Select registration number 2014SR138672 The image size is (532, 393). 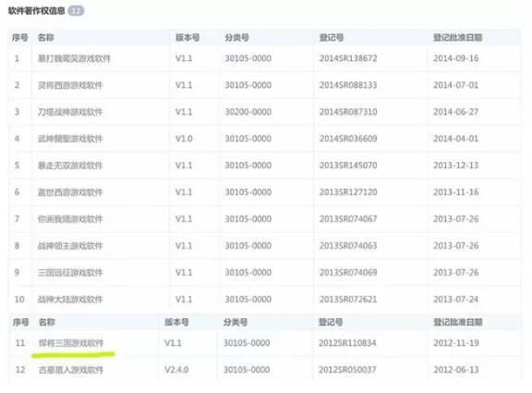[x=348, y=58]
